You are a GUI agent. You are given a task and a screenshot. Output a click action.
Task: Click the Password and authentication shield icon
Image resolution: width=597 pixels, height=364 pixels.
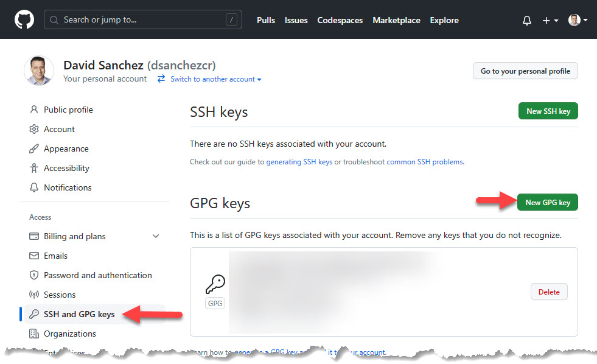click(x=34, y=276)
